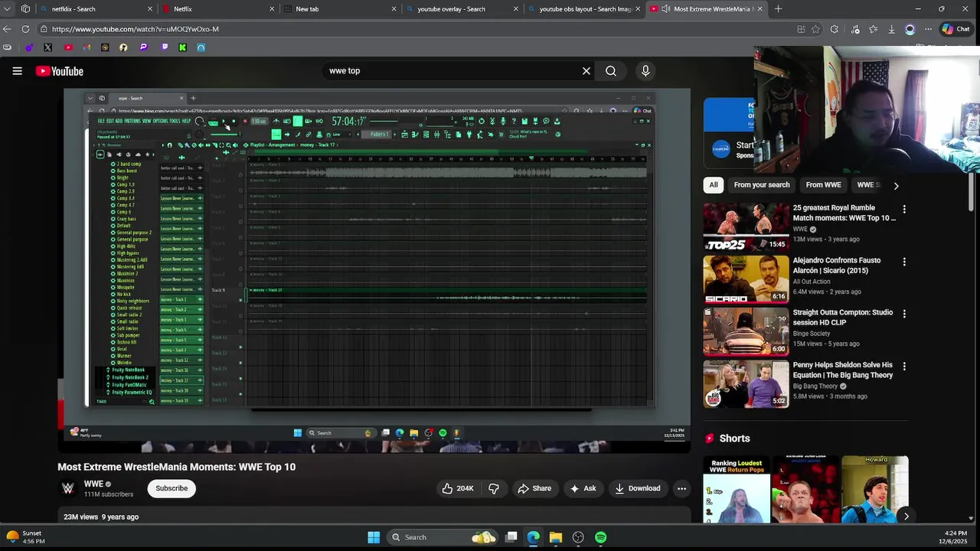Screen dimensions: 980x551
Task: Open options for 'Alejandro Confronts Fausto' video
Action: click(x=904, y=262)
